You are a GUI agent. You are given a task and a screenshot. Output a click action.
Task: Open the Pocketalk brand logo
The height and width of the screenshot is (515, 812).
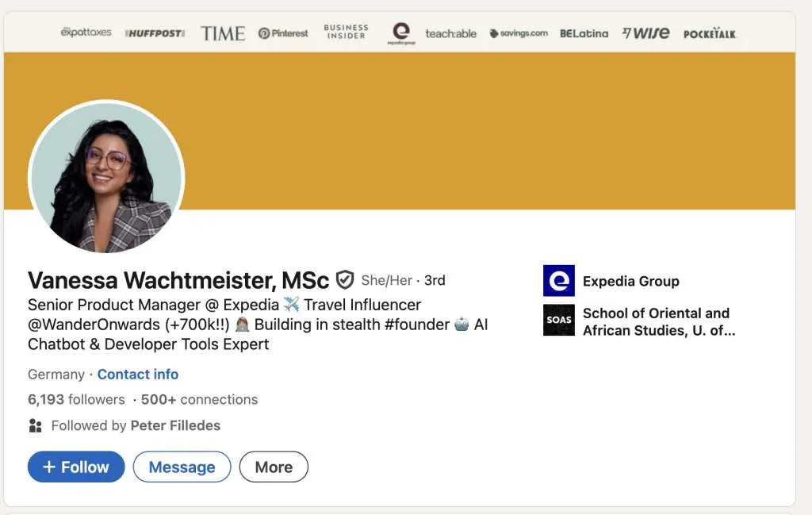(x=710, y=35)
